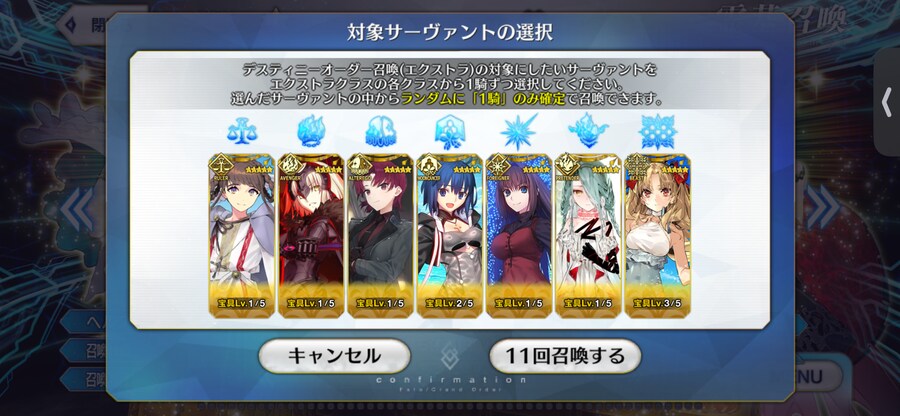Go to next banner with right chevrons
The image size is (900, 416).
click(823, 209)
